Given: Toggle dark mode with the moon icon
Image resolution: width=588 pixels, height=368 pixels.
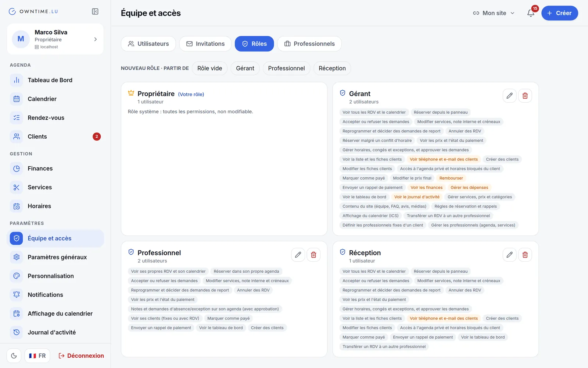Looking at the screenshot, I should pos(14,356).
